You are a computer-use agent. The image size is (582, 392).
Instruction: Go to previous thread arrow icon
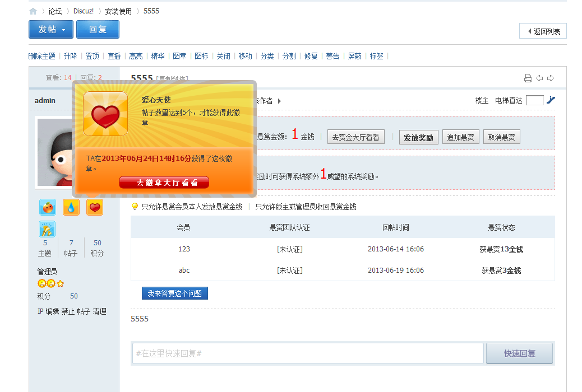[x=539, y=78]
